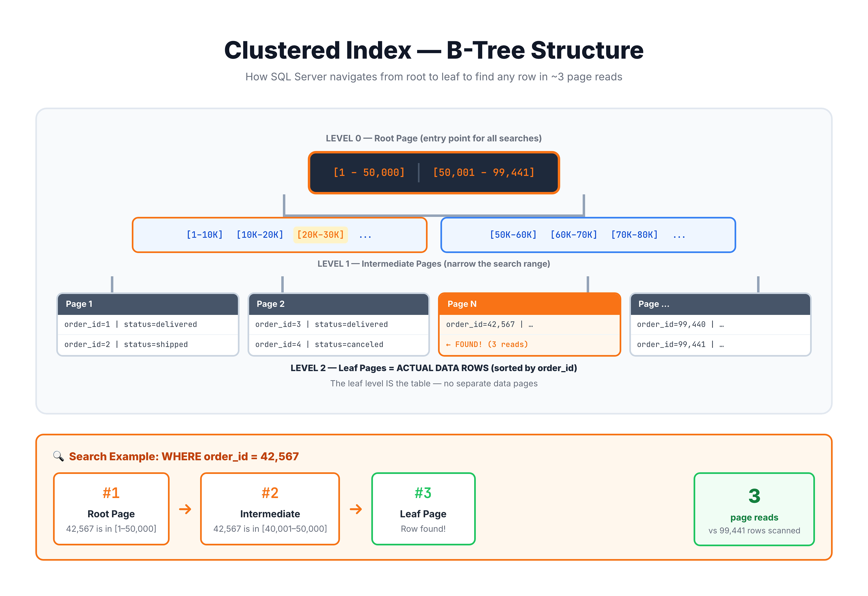868x596 pixels.
Task: Select row order_id=42,567
Action: [529, 325]
